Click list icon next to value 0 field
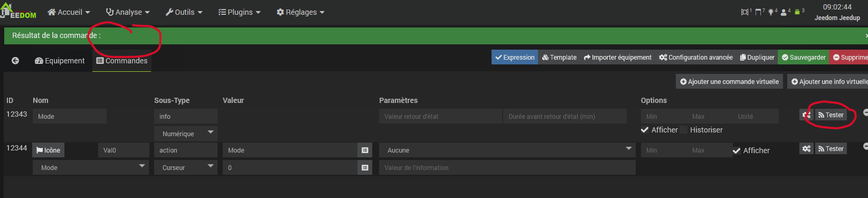This screenshot has height=198, width=868. pyautogui.click(x=365, y=168)
